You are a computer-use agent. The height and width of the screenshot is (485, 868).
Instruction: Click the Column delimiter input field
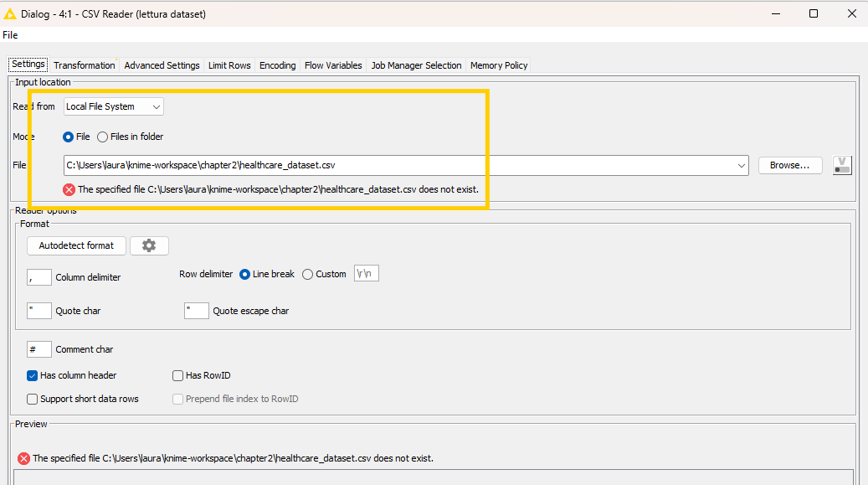pyautogui.click(x=39, y=276)
